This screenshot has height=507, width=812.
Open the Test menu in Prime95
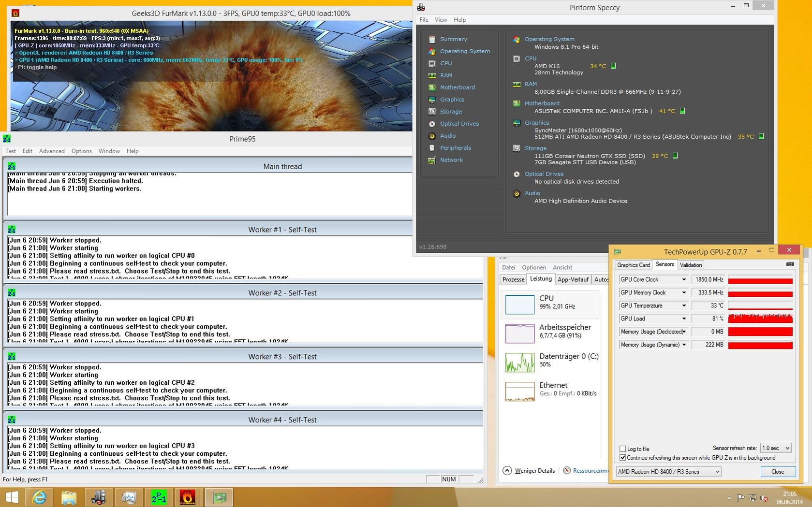[11, 151]
